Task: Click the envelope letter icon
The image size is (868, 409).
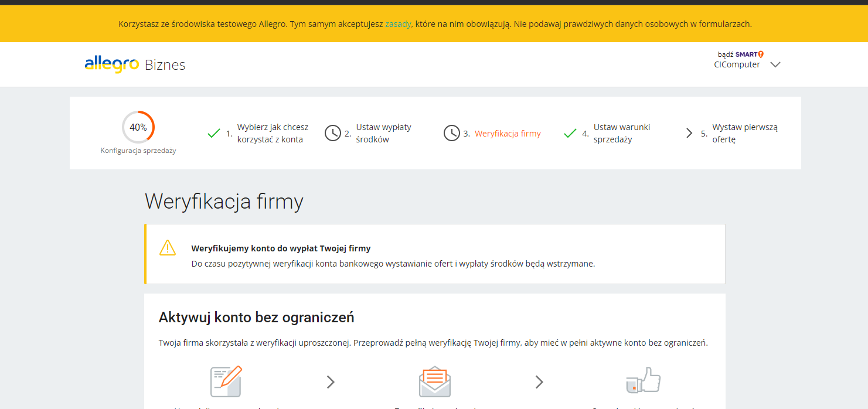Action: click(x=435, y=381)
